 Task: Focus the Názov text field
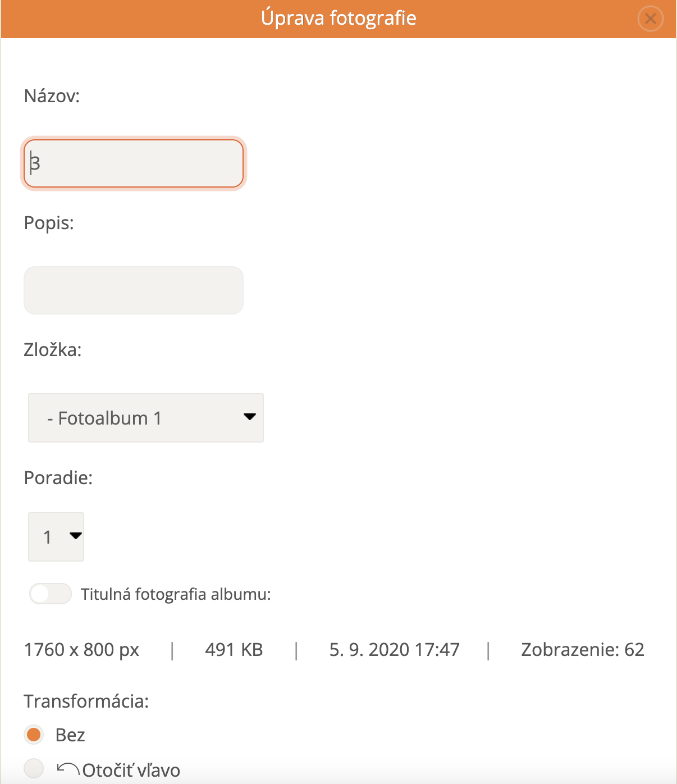134,163
